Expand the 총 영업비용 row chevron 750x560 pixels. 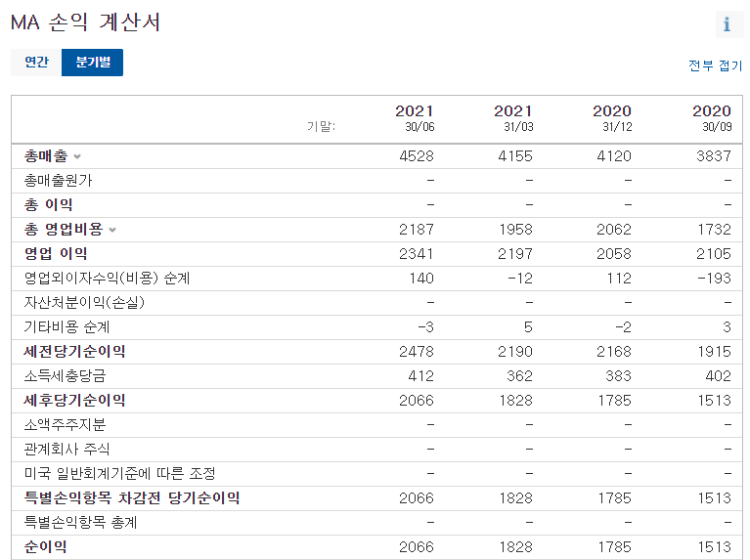[x=112, y=230]
